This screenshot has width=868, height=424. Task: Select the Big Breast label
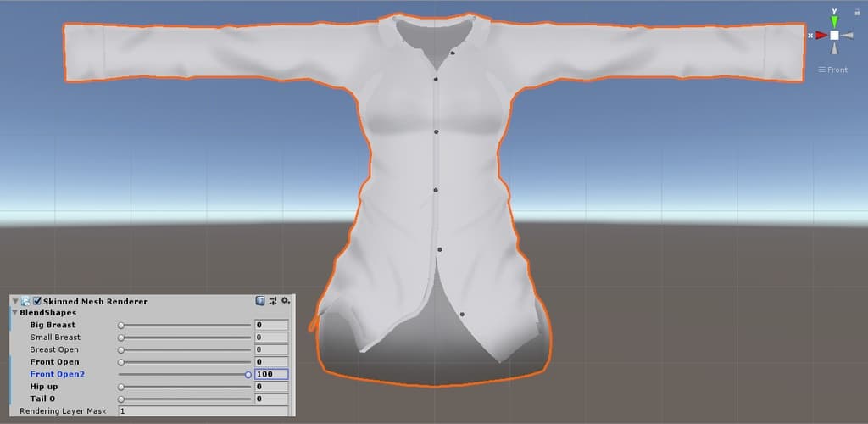(53, 325)
